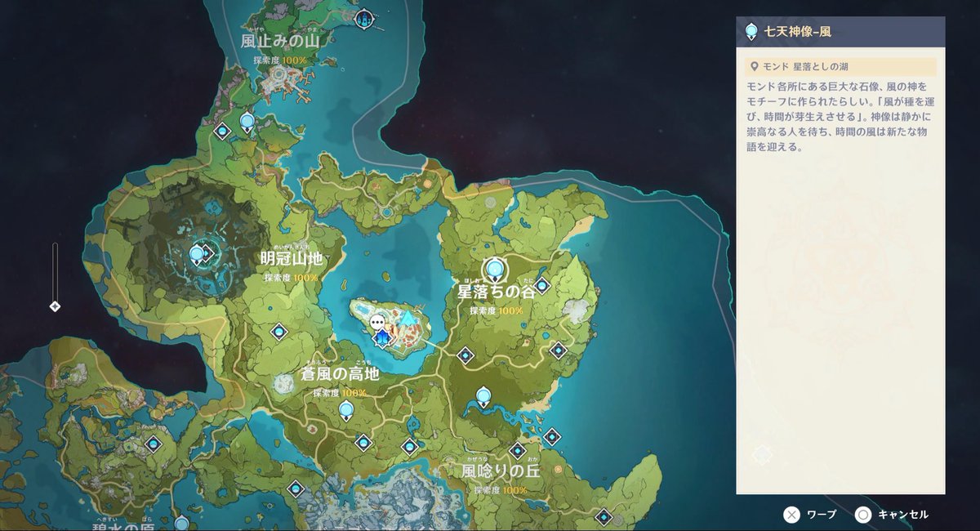Image resolution: width=980 pixels, height=531 pixels.
Task: Click the waypoint northwest of 蒼風の高地 label
Action: [278, 332]
